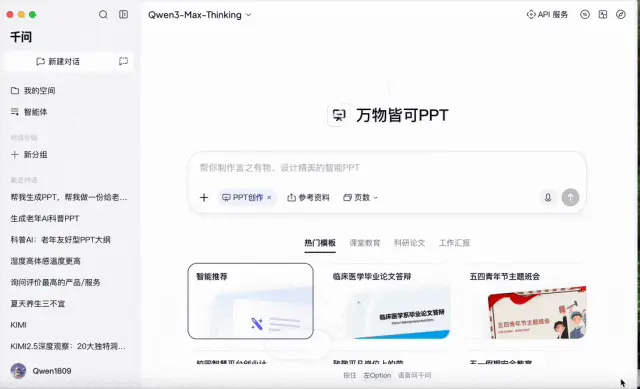Open chat 询问评价最高的产品/服务
This screenshot has width=640, height=389.
55,282
